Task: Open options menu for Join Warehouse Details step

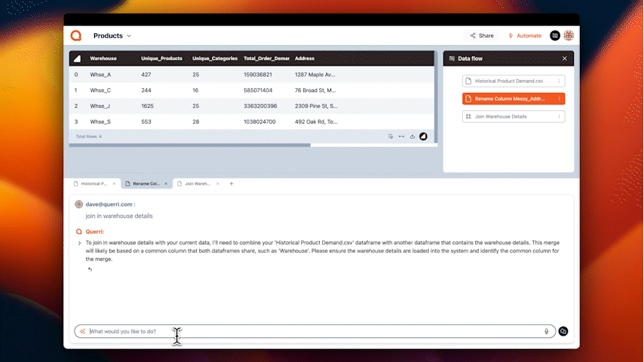Action: pos(559,117)
